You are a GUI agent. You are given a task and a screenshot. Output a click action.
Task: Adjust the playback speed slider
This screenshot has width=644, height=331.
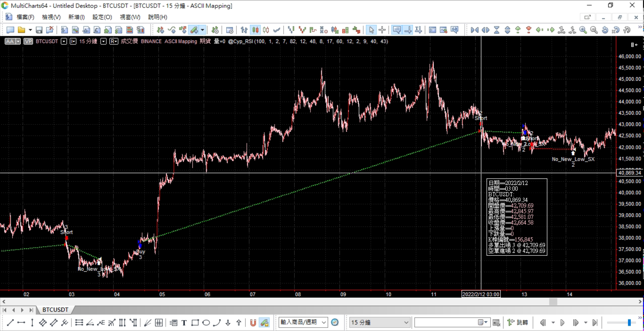coord(629,322)
